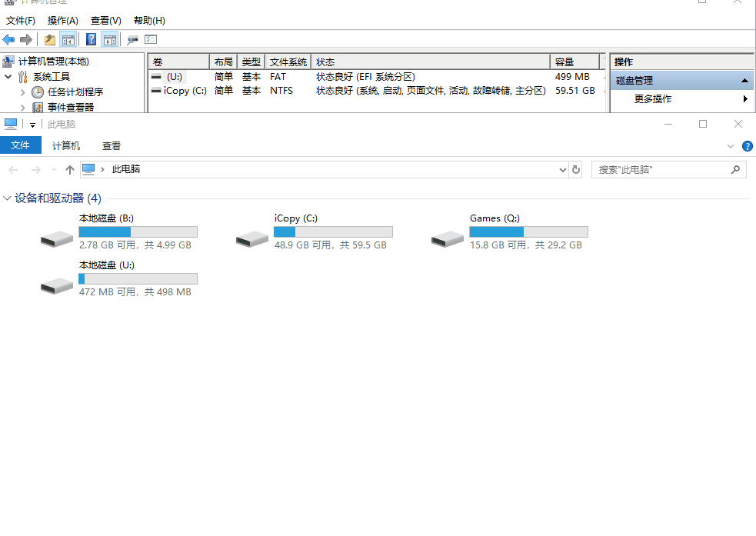Open the address bar history dropdown
The image size is (756, 536).
coord(563,169)
